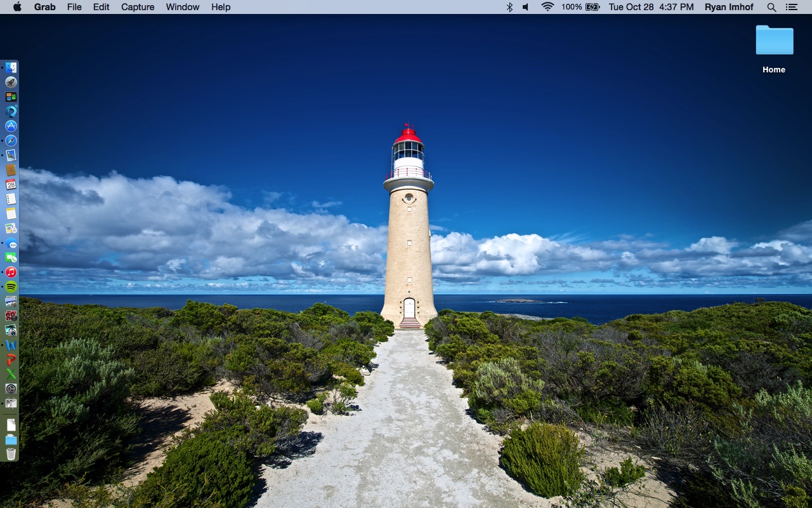Open the Apple menu

coord(17,7)
